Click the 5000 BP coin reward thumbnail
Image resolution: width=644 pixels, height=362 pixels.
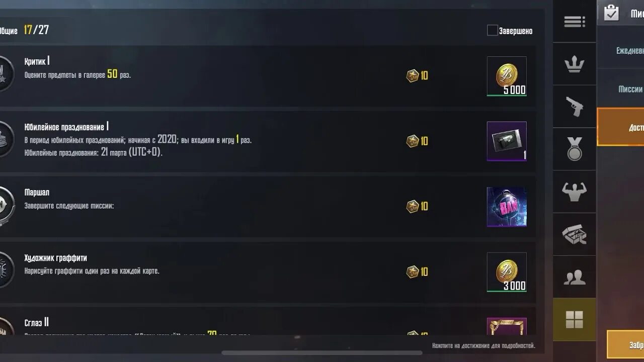click(x=507, y=76)
